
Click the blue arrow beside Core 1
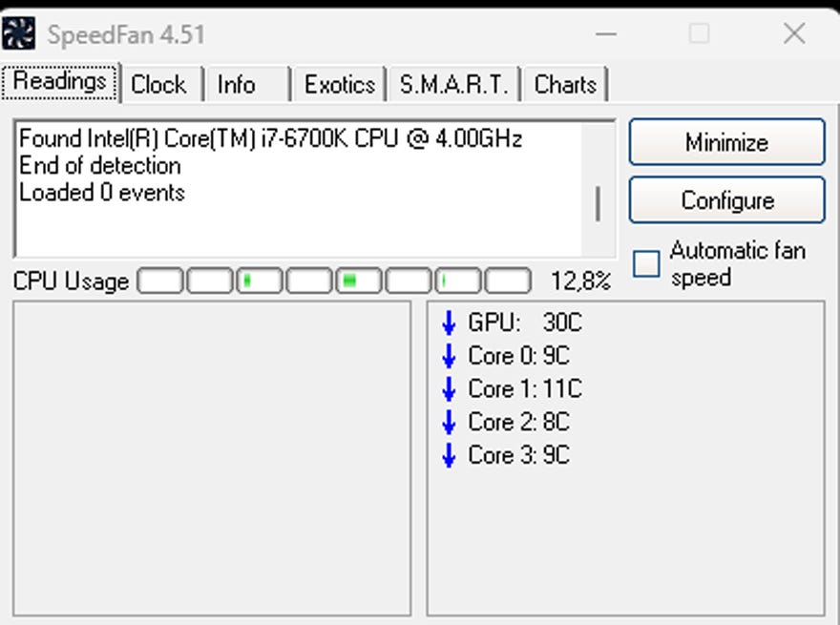point(449,389)
